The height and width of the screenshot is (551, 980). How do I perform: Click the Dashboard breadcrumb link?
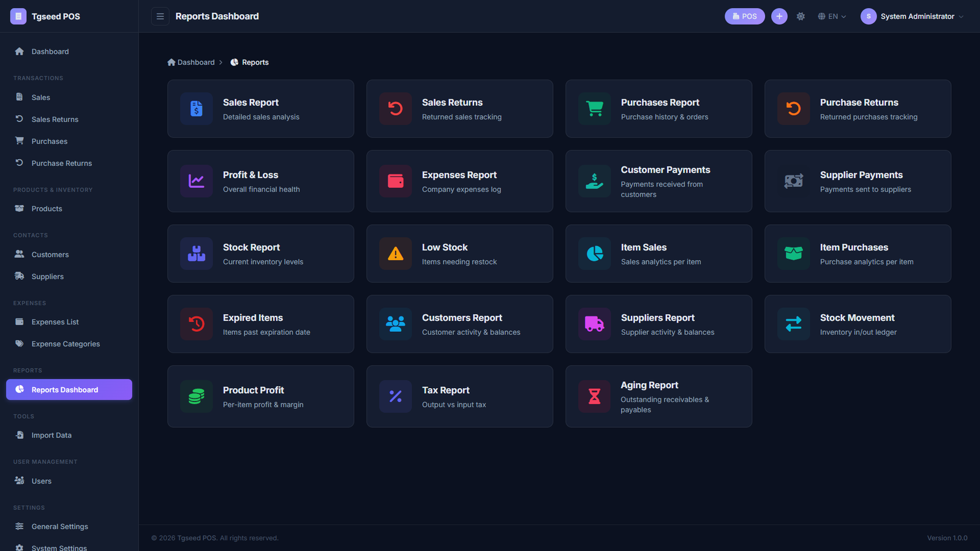point(191,62)
